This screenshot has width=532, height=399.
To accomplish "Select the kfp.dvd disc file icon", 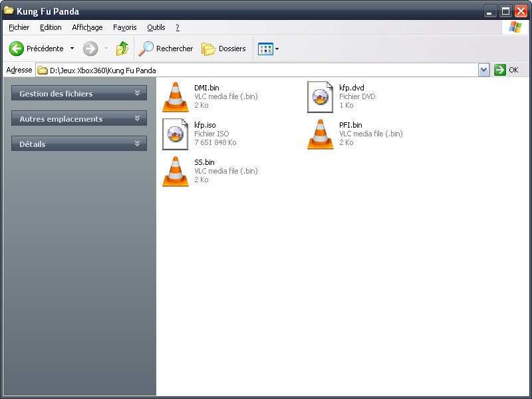I will (321, 96).
